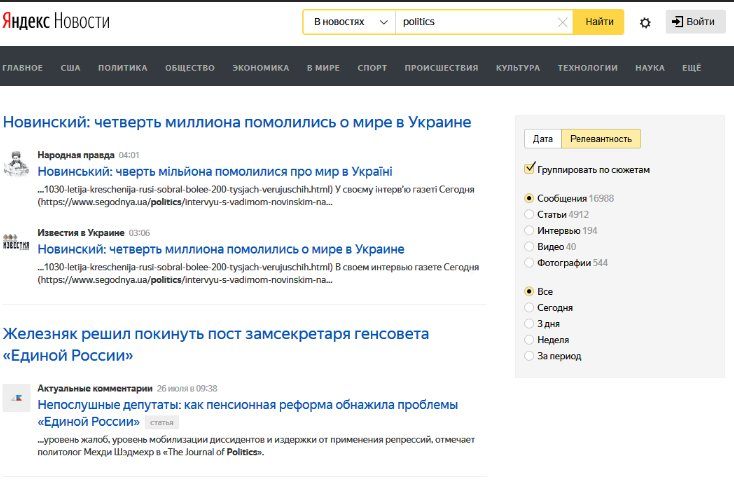Viewport: 734px width, 491px height.
Task: Select the Сегодня radio button
Action: [x=529, y=308]
